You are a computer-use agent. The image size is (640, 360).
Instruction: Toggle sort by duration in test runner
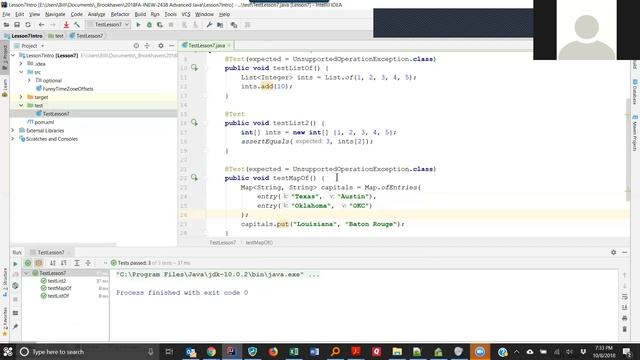click(64, 263)
